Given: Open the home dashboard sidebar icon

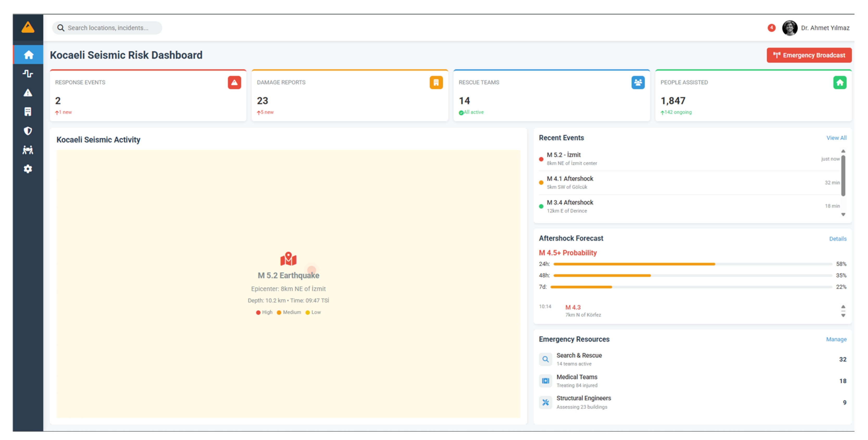Looking at the screenshot, I should coord(28,55).
